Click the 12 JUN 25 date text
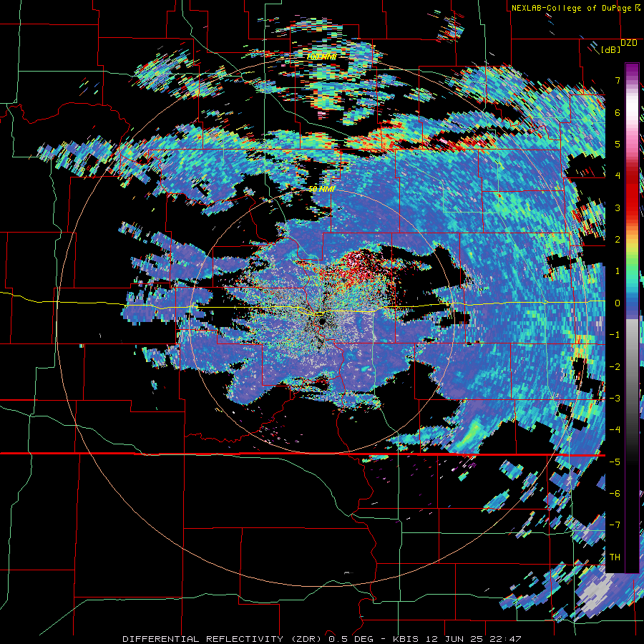The image size is (644, 644). click(453, 639)
